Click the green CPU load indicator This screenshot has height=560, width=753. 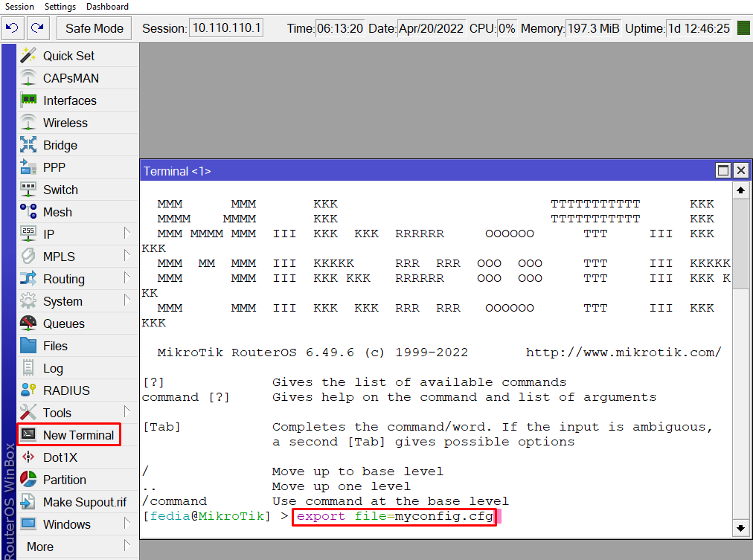click(743, 28)
